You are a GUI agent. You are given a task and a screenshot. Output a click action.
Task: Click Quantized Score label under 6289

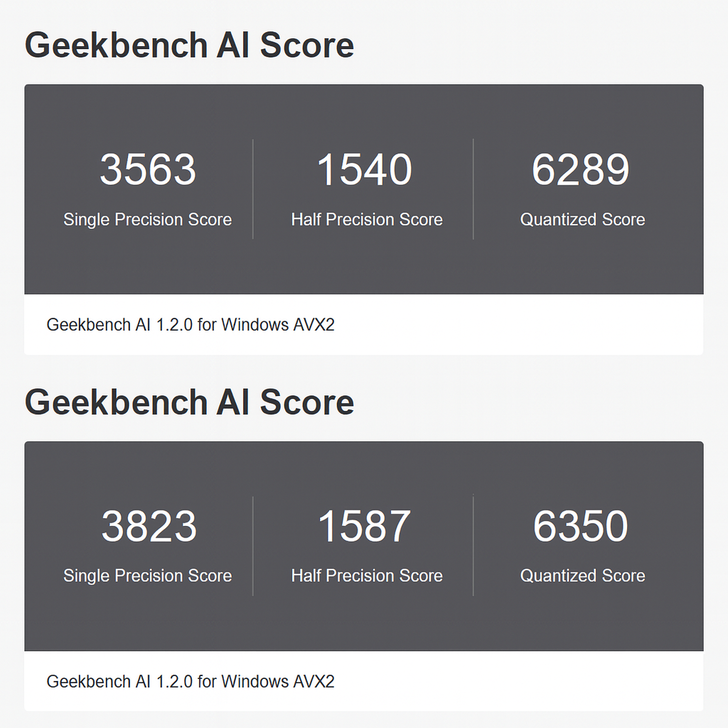click(583, 220)
